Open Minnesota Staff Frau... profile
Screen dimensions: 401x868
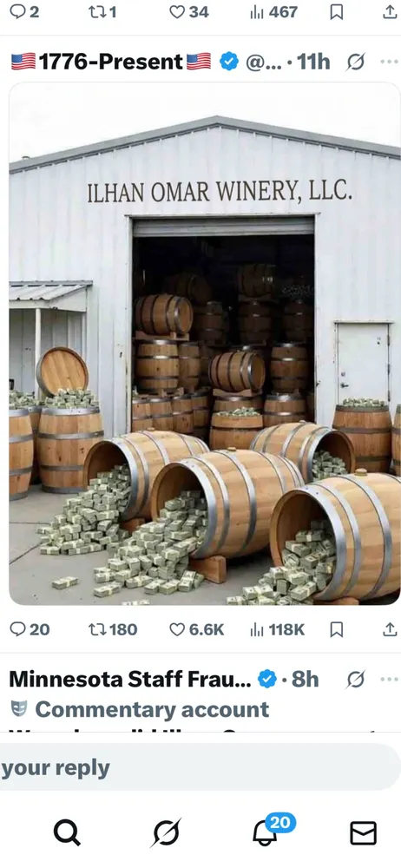(x=129, y=680)
